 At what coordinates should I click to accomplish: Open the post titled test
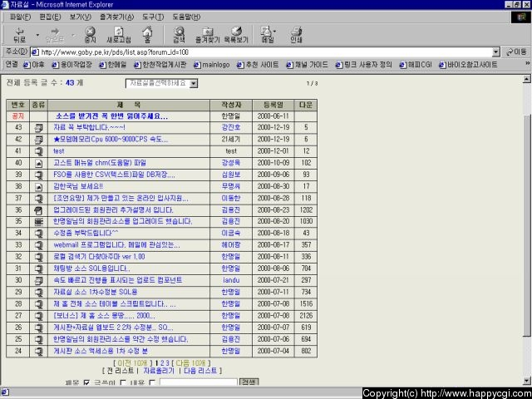click(59, 151)
